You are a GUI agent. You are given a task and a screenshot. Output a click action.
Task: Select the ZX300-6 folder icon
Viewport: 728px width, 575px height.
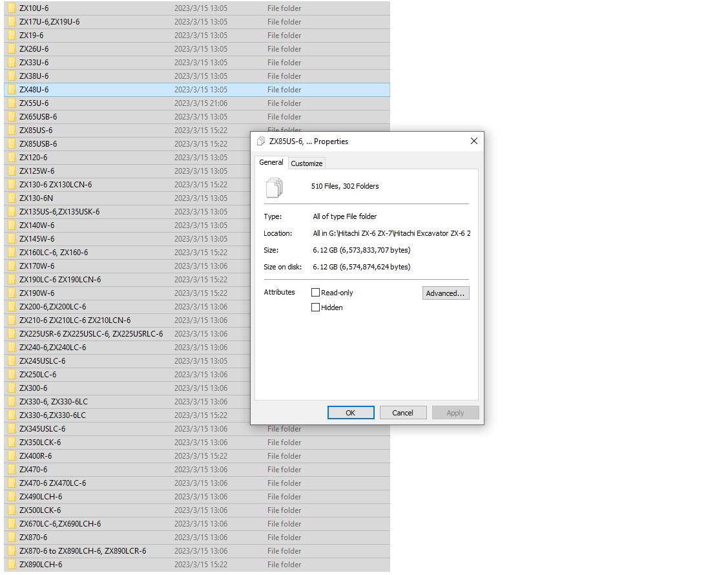pos(12,388)
